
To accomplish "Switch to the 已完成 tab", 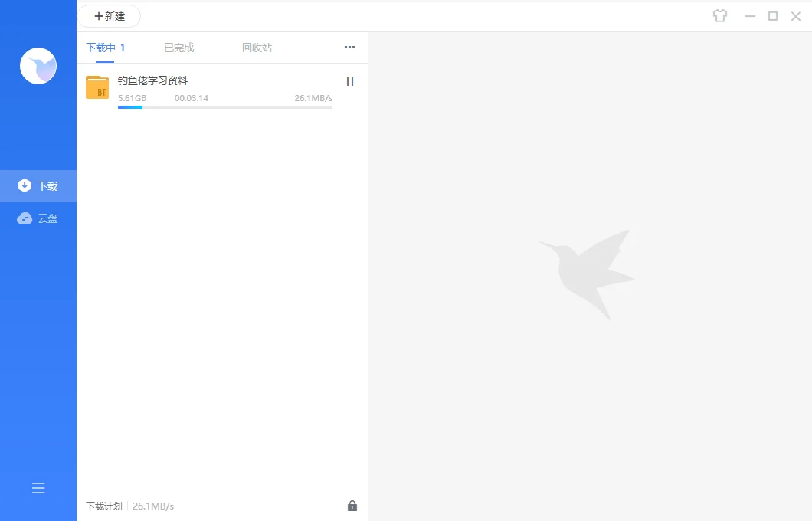I will coord(178,48).
